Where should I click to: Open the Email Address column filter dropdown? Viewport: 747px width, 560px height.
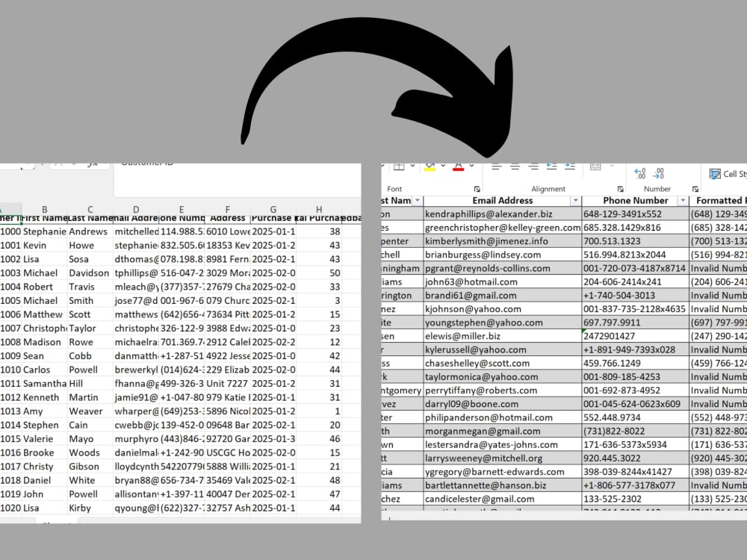(575, 200)
